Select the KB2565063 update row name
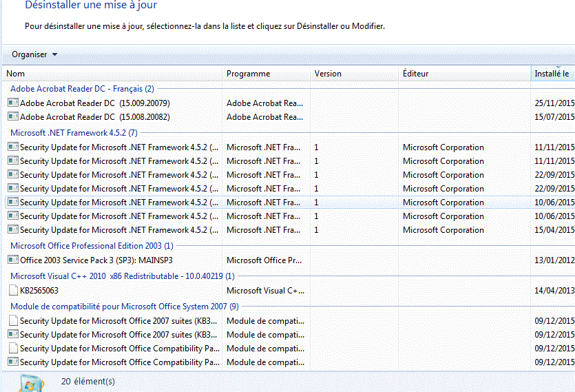The height and width of the screenshot is (392, 575). [39, 290]
